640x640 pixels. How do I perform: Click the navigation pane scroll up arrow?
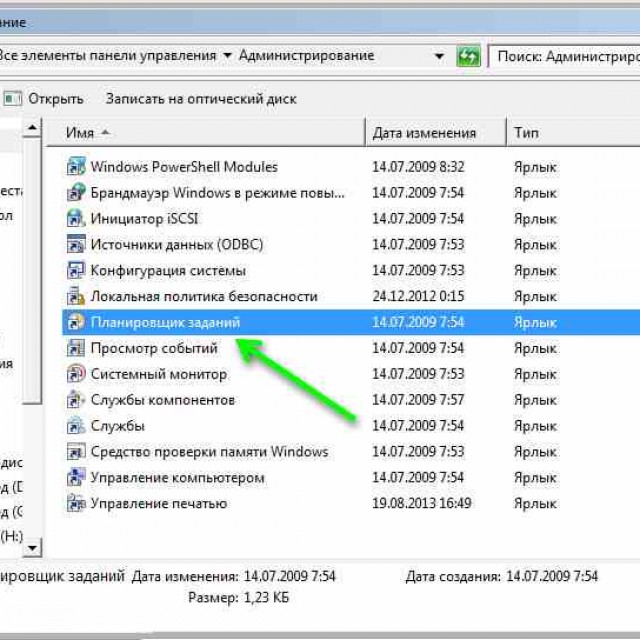32,129
